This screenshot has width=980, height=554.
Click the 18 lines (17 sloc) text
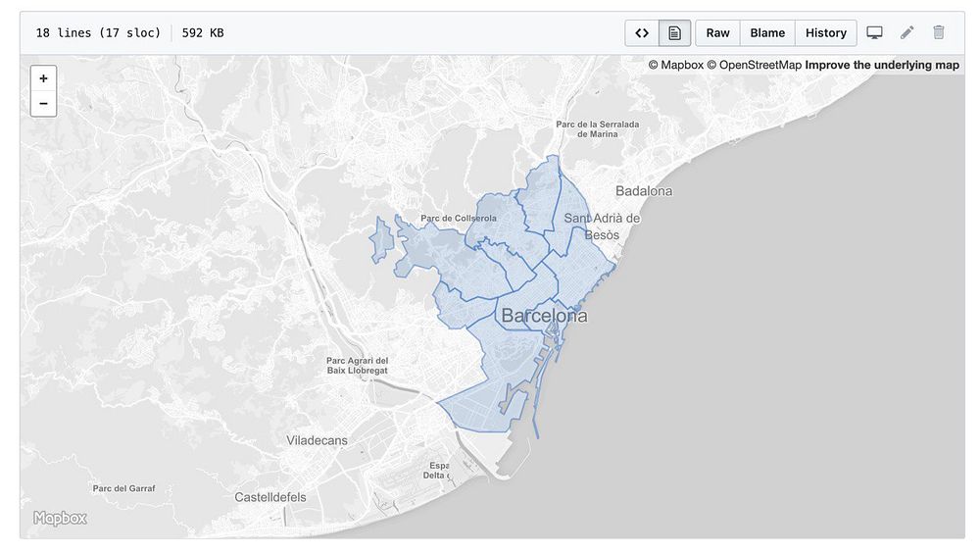(98, 33)
